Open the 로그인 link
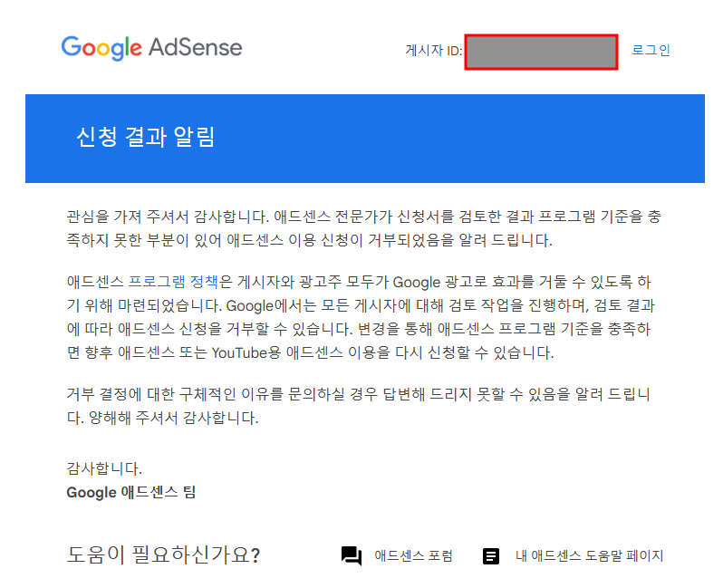The height and width of the screenshot is (588, 723). 651,50
